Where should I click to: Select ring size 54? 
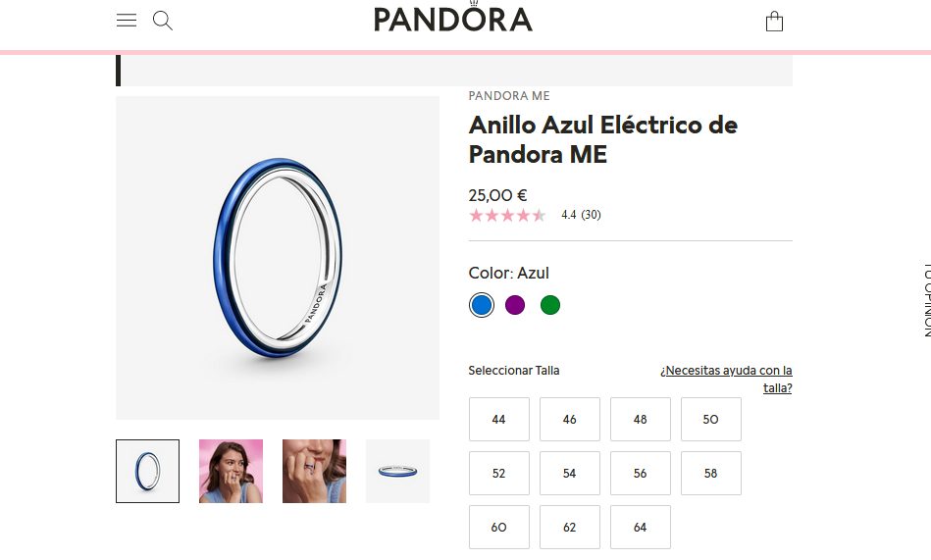click(569, 474)
